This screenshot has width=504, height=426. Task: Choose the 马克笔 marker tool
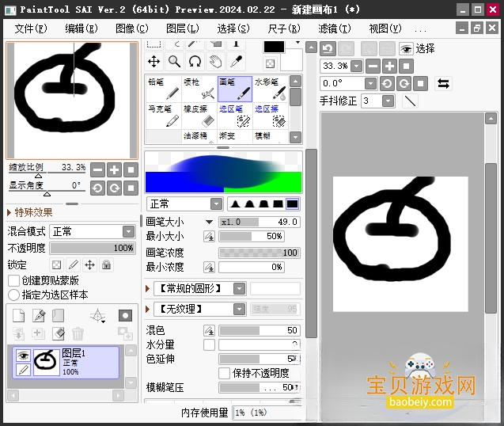164,116
